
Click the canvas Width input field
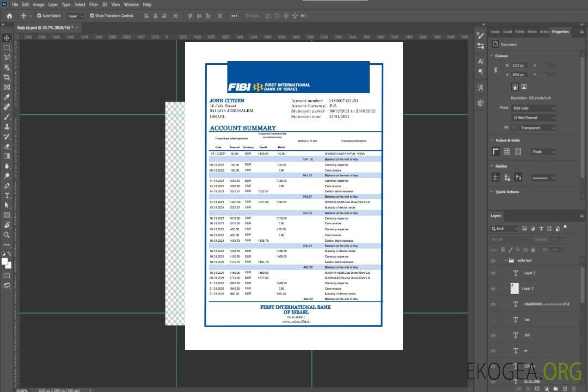520,65
